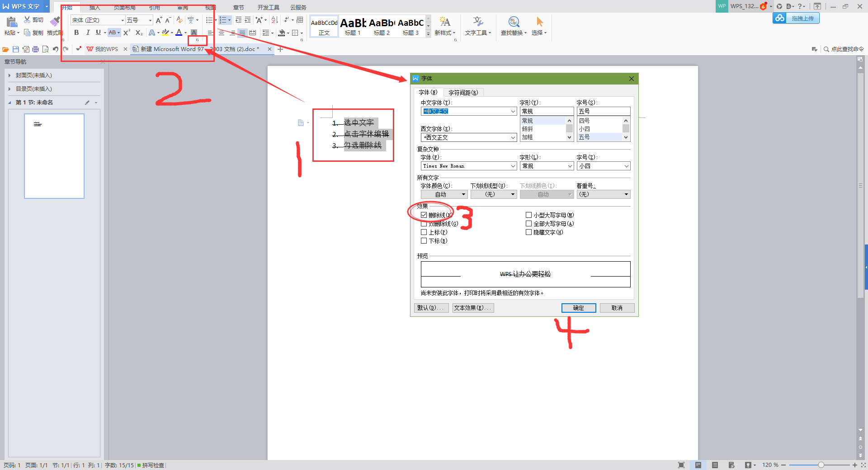
Task: Click the Print icon in quick access bar
Action: point(35,49)
